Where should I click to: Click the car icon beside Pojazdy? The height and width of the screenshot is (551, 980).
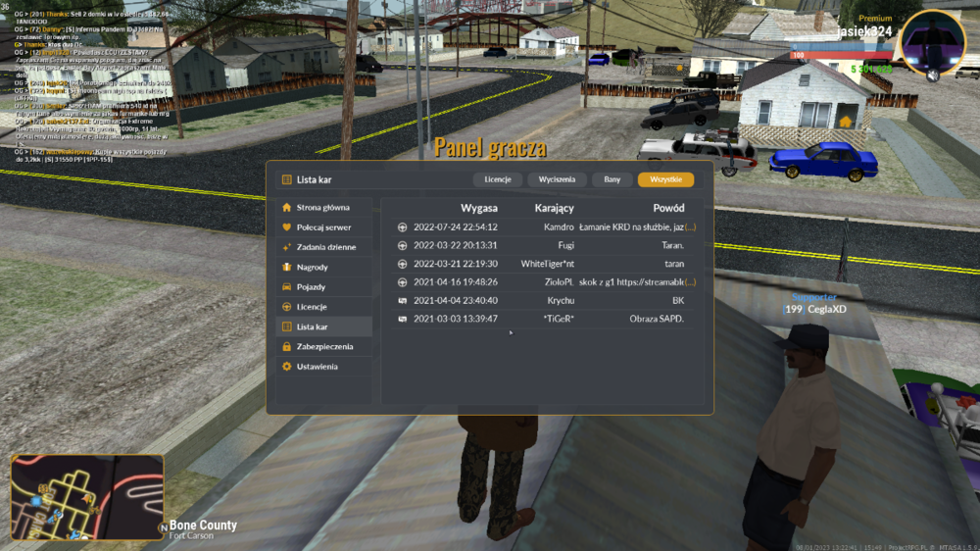pos(287,287)
